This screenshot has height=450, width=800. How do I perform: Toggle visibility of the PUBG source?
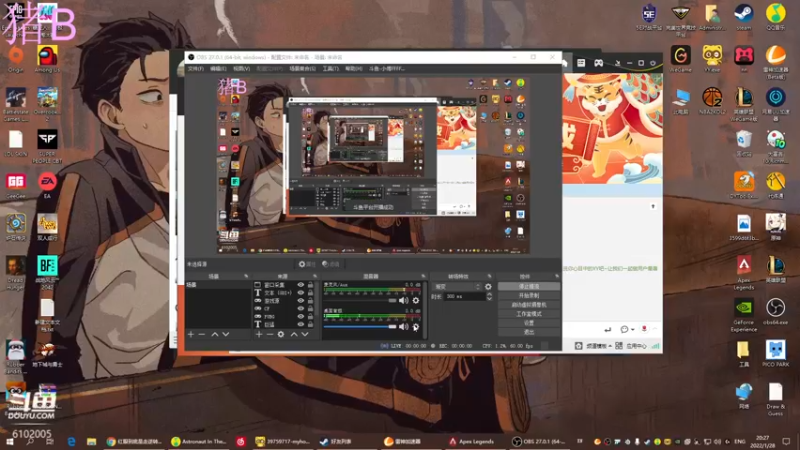[x=301, y=316]
